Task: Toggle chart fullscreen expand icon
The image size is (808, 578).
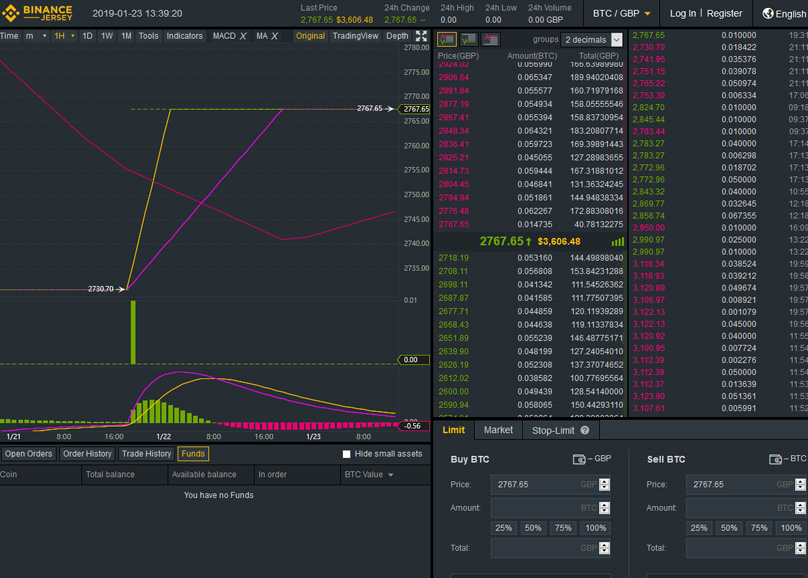Action: (x=421, y=36)
